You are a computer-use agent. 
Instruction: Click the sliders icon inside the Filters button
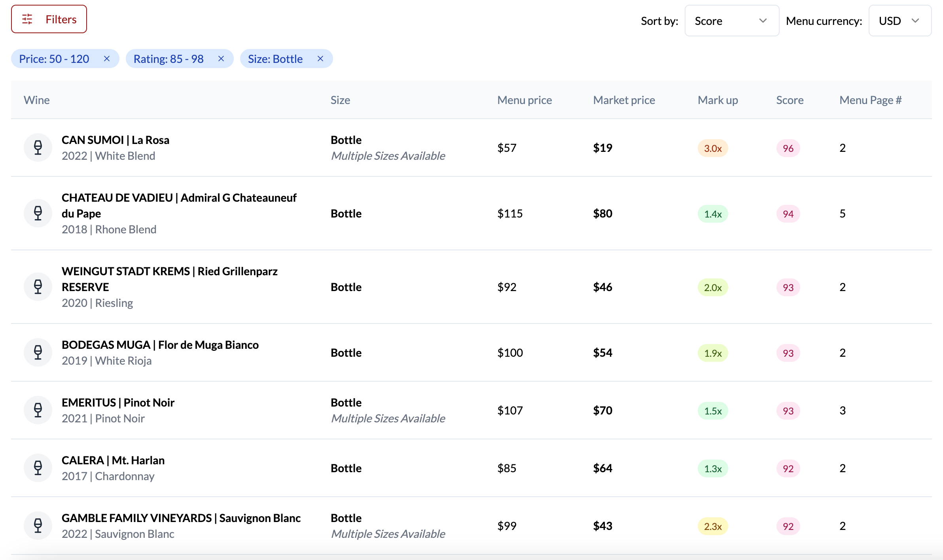click(27, 19)
